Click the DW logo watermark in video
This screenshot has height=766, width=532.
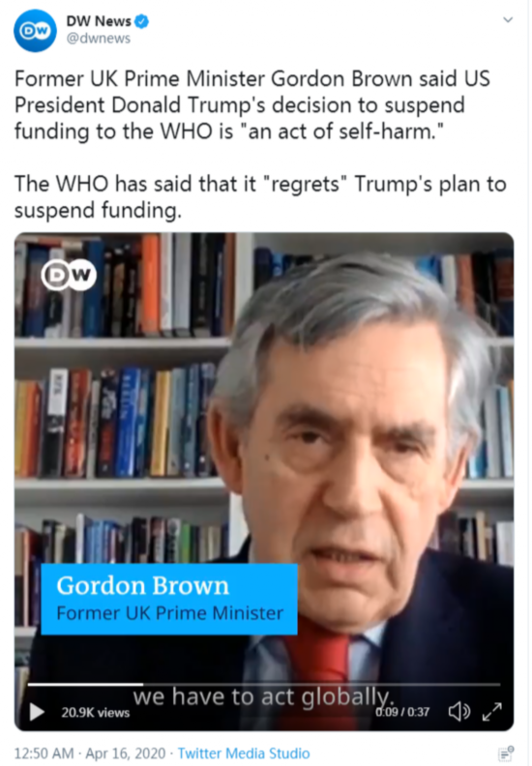(69, 275)
